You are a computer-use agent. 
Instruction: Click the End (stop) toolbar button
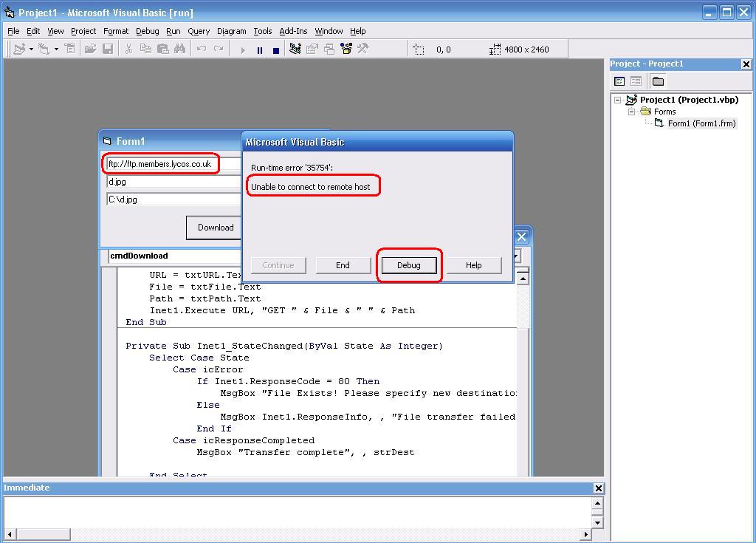tap(276, 49)
